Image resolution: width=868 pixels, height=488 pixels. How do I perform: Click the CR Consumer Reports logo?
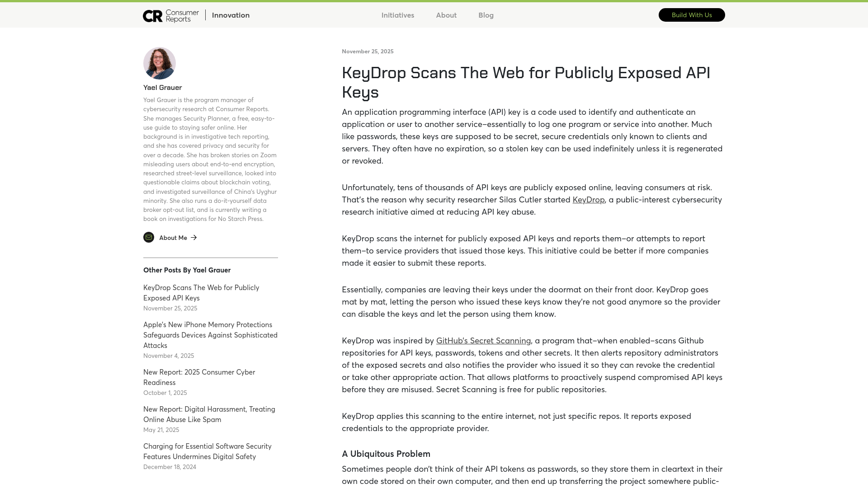(x=170, y=15)
